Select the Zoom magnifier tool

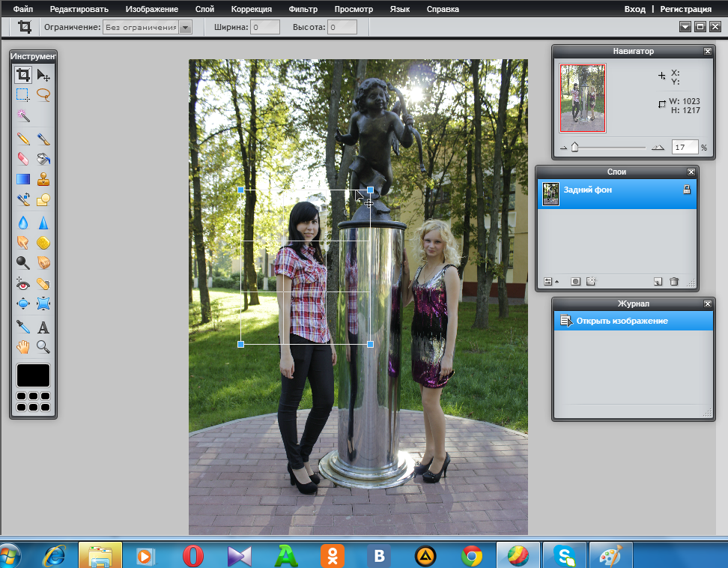pyautogui.click(x=43, y=347)
